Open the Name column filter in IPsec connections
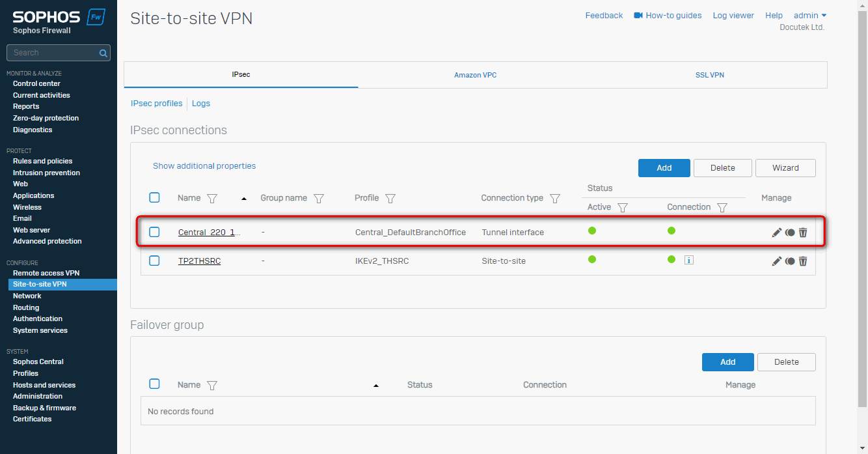Viewport: 868px width, 454px height. 211,199
